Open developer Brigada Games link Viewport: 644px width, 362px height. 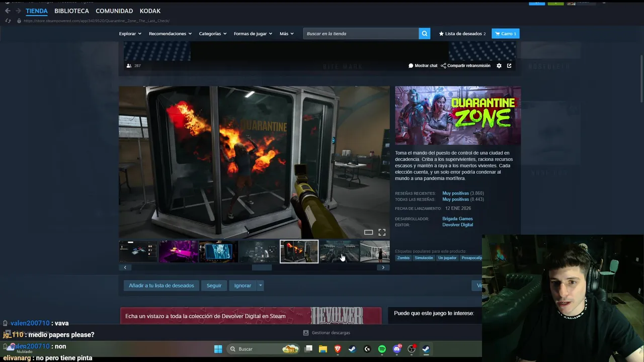click(457, 219)
